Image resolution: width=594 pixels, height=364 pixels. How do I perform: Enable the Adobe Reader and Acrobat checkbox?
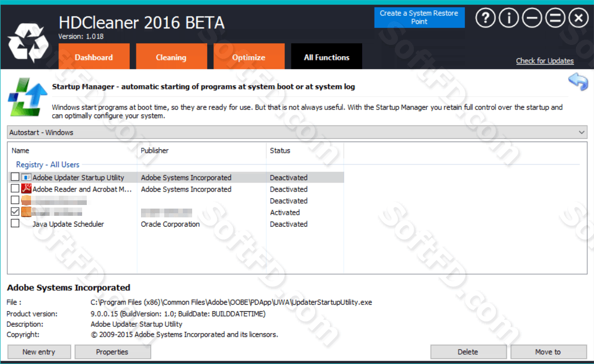click(15, 188)
